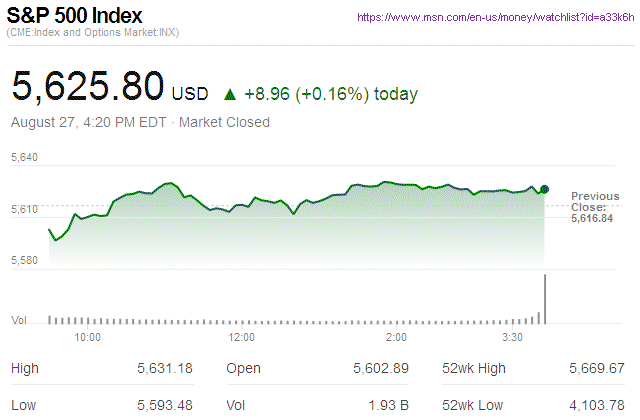640x420 pixels.
Task: Click the green dot at chart line end
Action: (544, 189)
